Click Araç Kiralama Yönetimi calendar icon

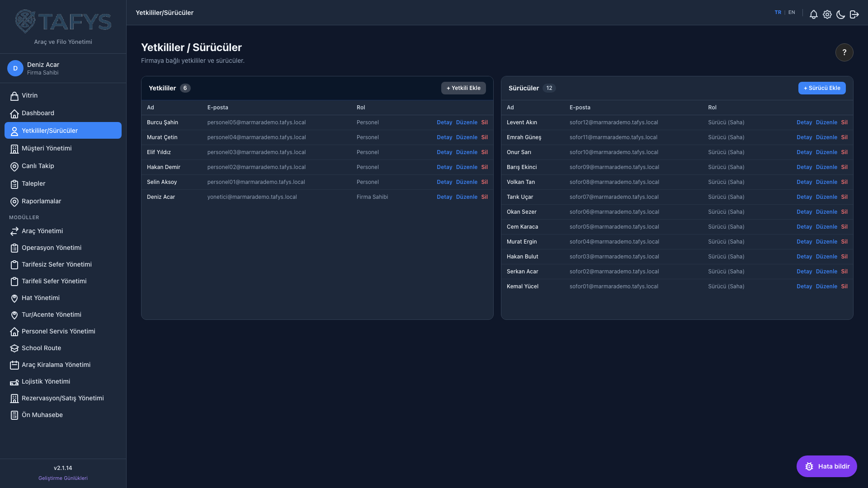click(x=14, y=365)
